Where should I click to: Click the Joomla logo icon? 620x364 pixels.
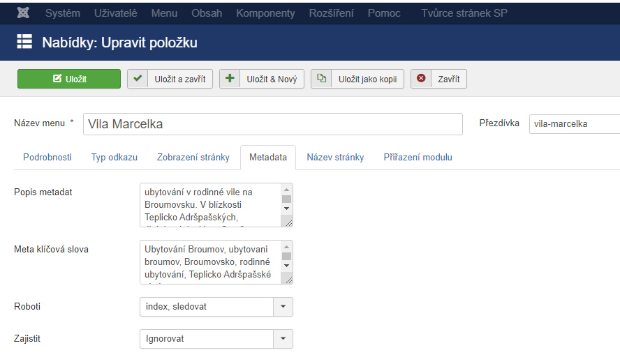click(x=23, y=13)
